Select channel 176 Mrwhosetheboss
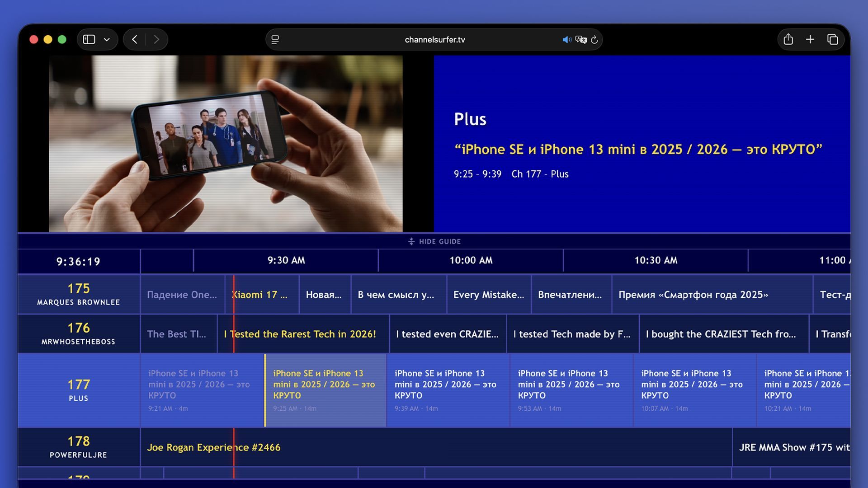The width and height of the screenshot is (868, 488). pyautogui.click(x=79, y=333)
